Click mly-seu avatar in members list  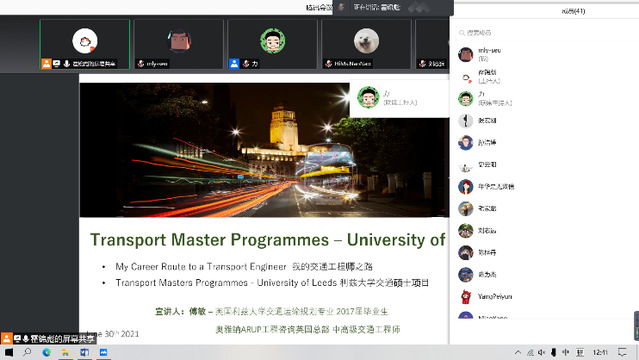coord(465,54)
